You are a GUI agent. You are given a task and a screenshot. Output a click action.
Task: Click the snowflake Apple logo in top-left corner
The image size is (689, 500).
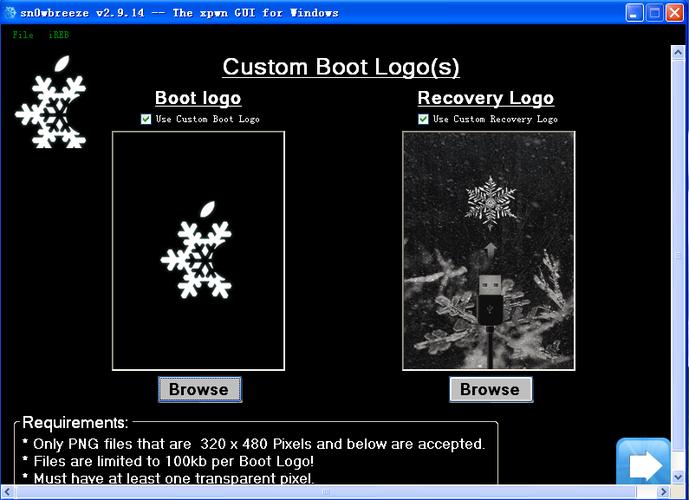(x=51, y=103)
